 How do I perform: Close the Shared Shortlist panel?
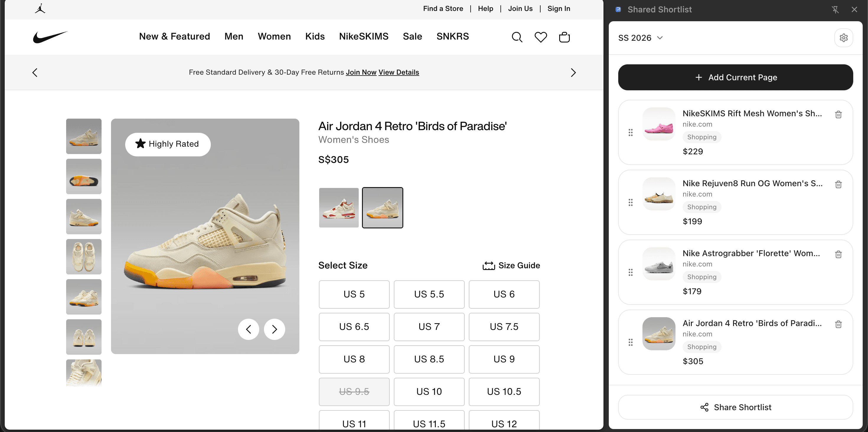pos(854,9)
